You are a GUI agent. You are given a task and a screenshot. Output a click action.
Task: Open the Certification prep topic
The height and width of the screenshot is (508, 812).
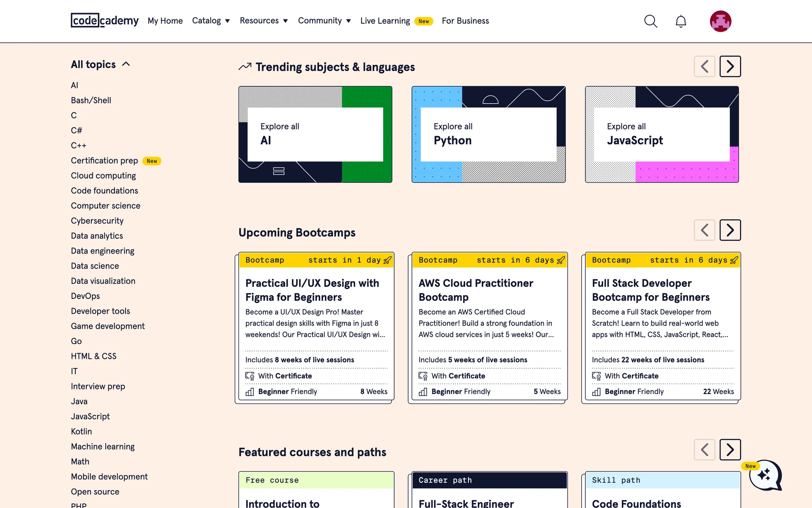click(x=104, y=160)
